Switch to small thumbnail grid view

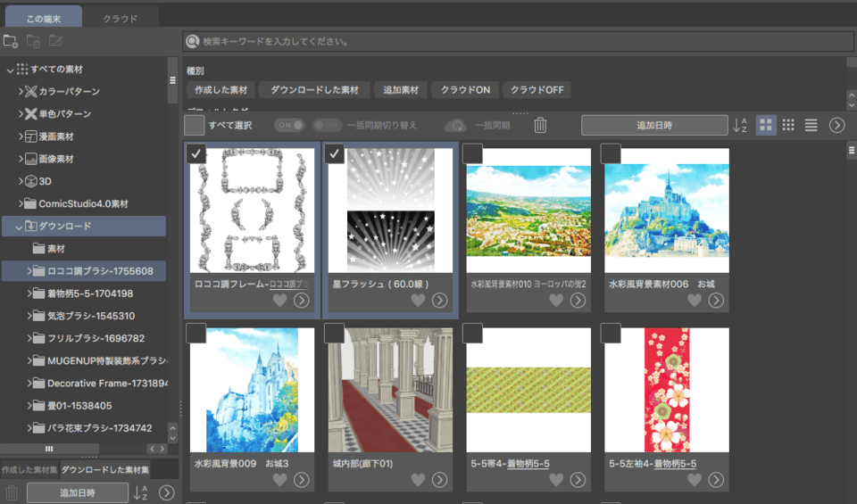(788, 125)
